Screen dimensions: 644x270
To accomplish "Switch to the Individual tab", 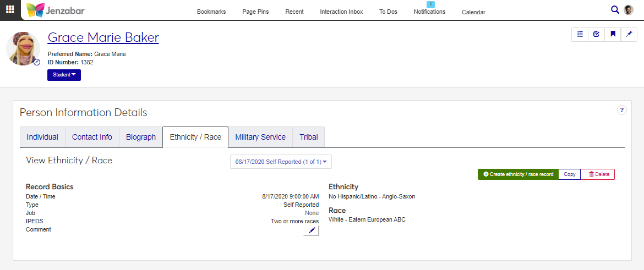I will click(42, 137).
